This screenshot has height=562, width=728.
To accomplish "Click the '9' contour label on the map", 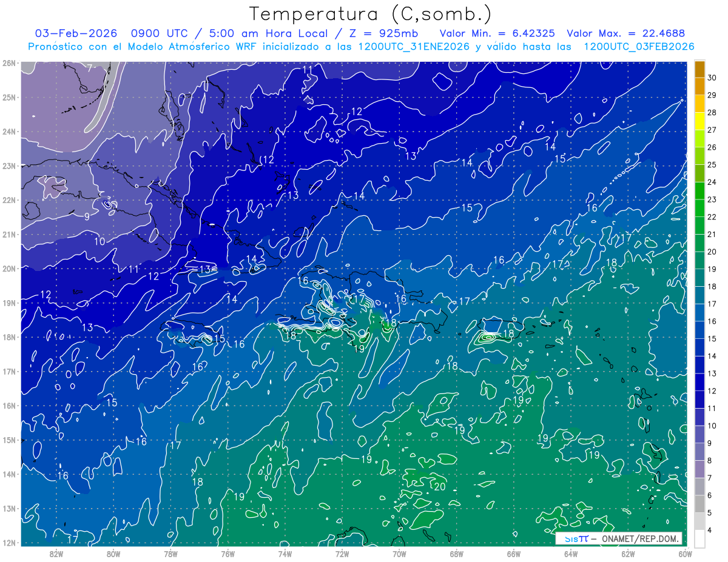I will point(87,216).
